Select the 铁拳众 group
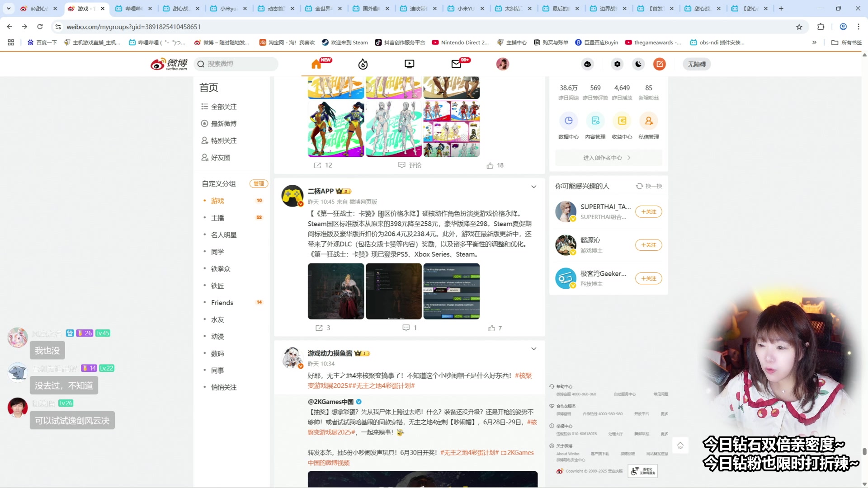Screen dimensions: 868x488 (221, 269)
